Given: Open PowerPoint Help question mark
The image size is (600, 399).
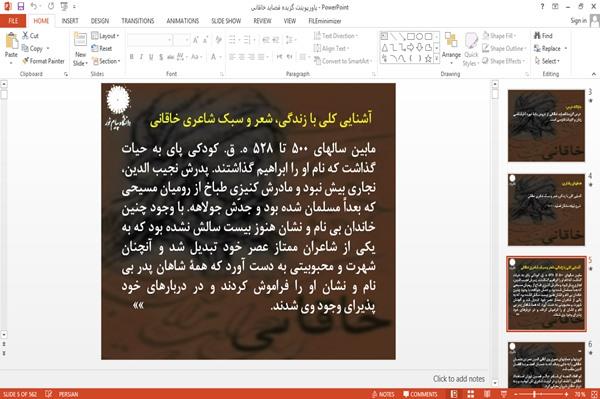Looking at the screenshot, I should 542,7.
